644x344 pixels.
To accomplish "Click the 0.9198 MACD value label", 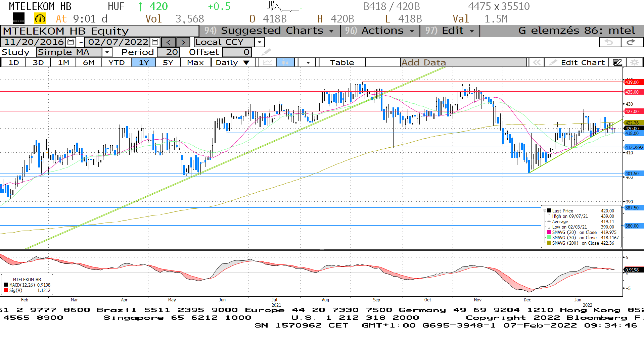I will [634, 270].
